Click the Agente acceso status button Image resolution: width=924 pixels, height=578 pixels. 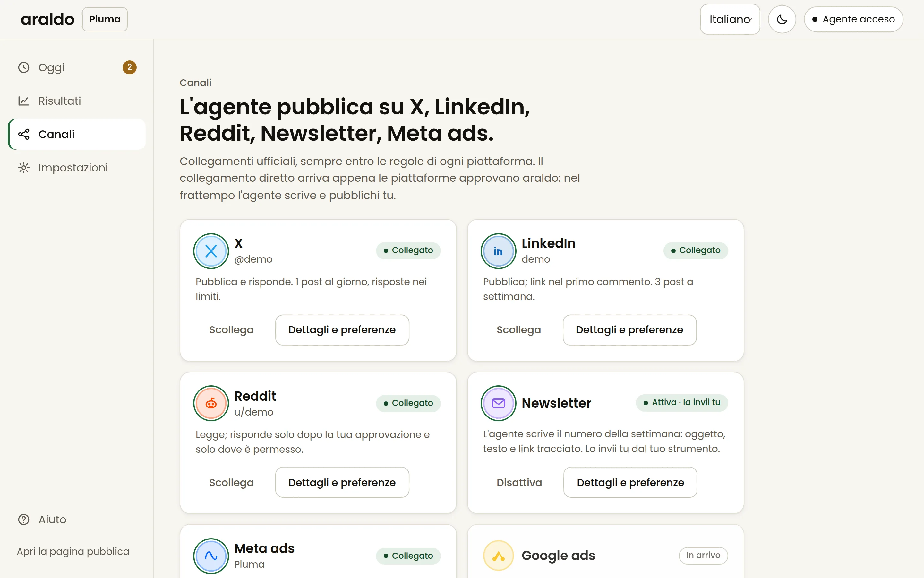853,19
